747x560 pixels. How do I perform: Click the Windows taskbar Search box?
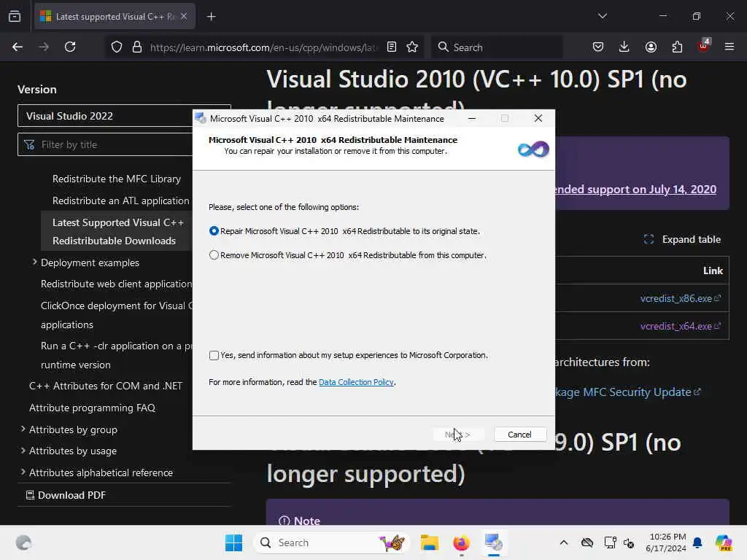click(x=332, y=542)
